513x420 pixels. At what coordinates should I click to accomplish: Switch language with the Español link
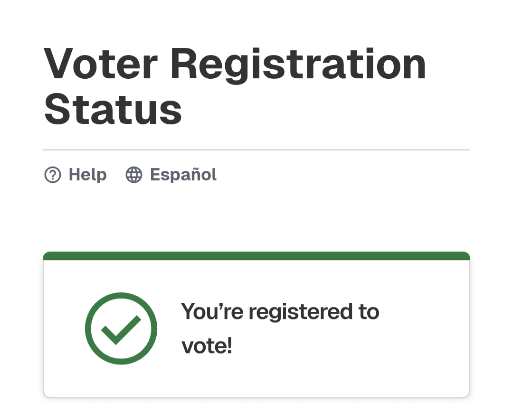(x=183, y=175)
